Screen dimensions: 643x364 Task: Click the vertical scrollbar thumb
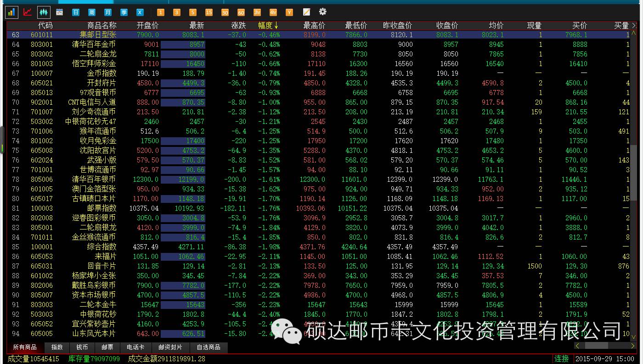(634, 173)
